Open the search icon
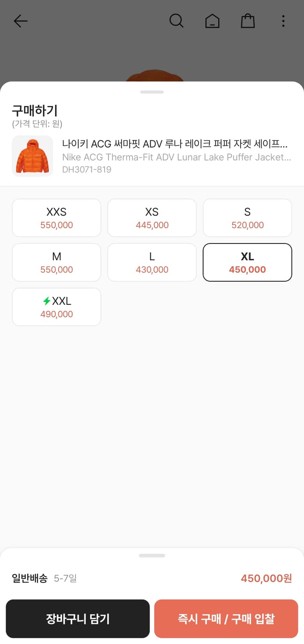Viewport: 304px width, 644px height. point(177,21)
